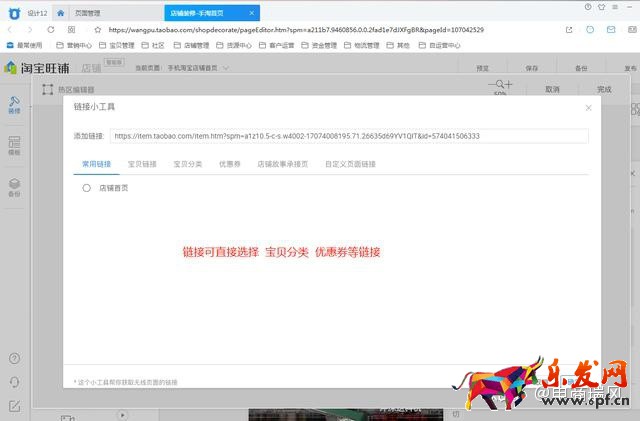Click the browser home icon

[x=62, y=13]
